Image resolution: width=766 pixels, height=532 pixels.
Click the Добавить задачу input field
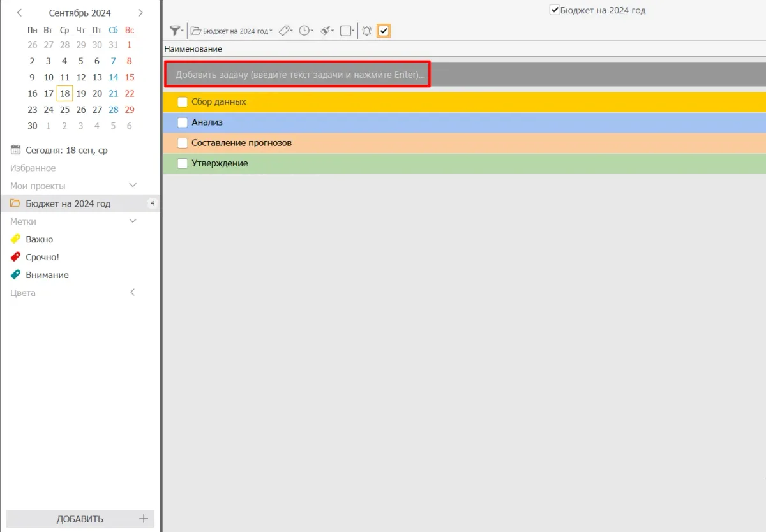297,75
